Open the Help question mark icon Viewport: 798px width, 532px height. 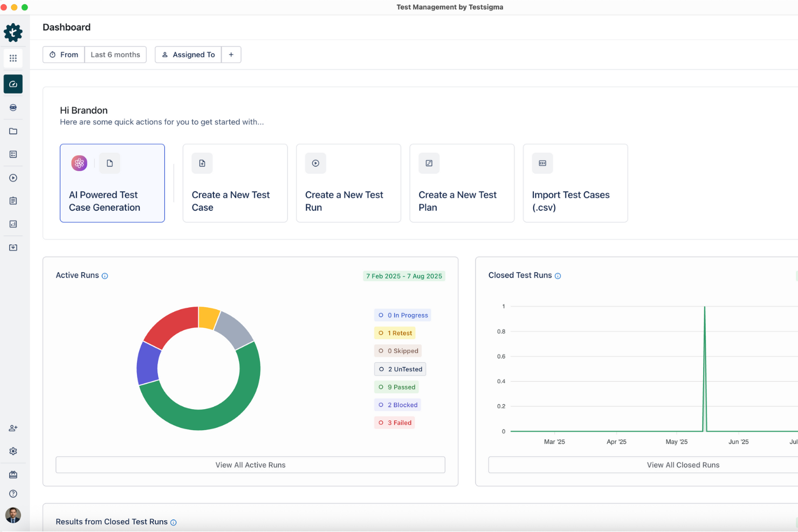click(13, 493)
